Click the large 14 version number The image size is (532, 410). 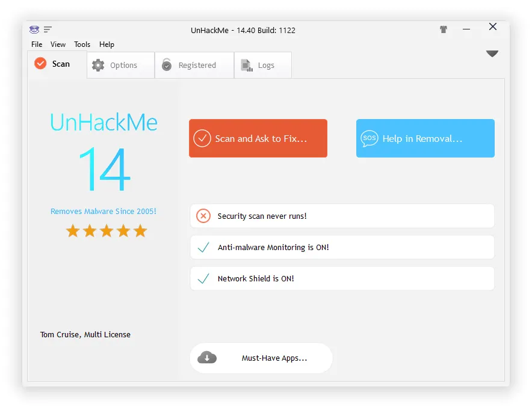(x=104, y=169)
